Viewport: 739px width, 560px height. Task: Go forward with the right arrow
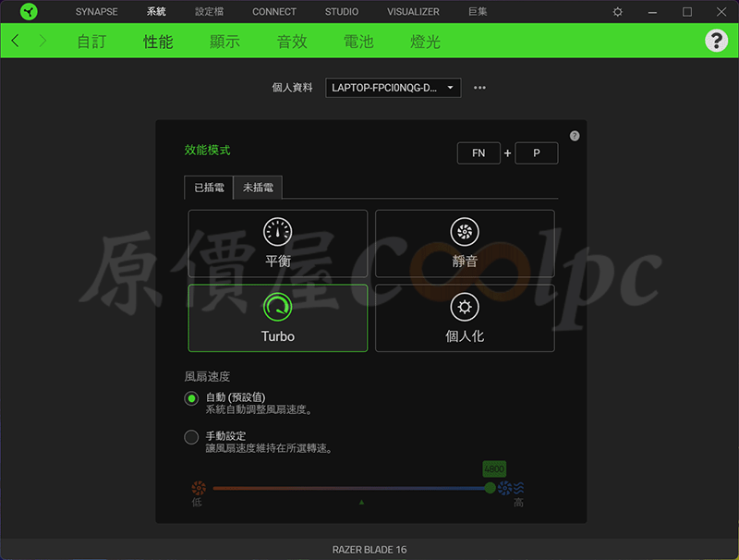(x=42, y=41)
